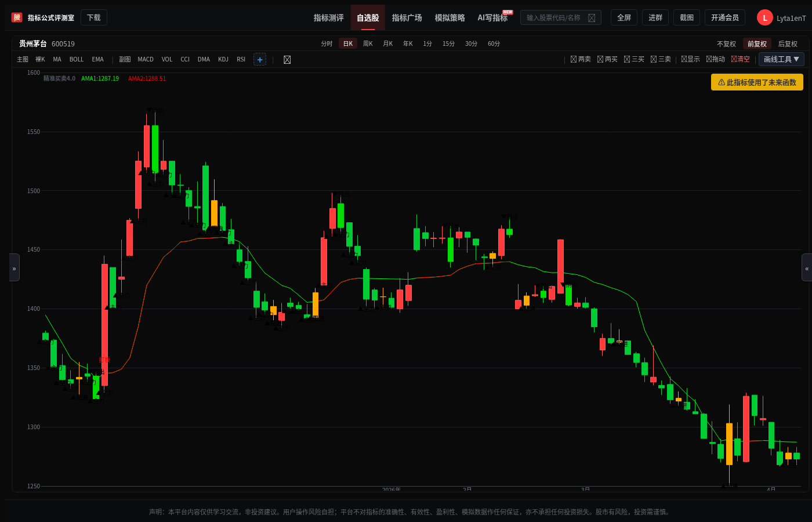Screen dimensions: 812x522
Task: Click the 精准买卖4.0 indicator label
Action: tap(59, 79)
